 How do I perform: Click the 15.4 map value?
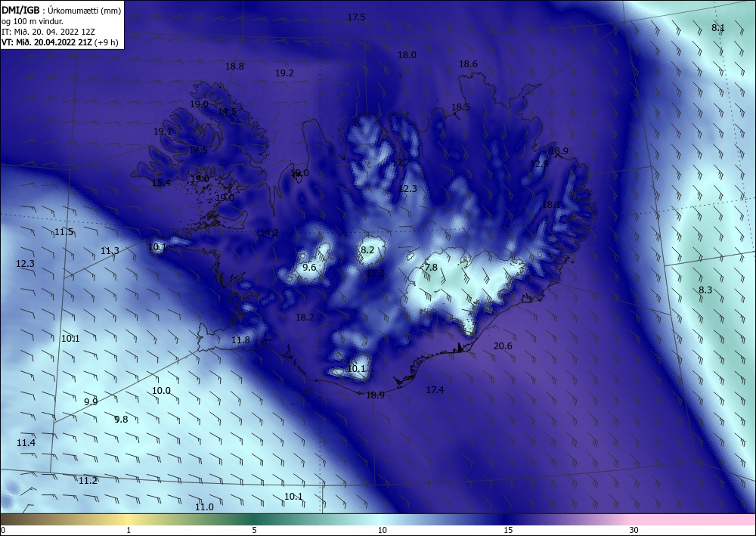pyautogui.click(x=161, y=183)
